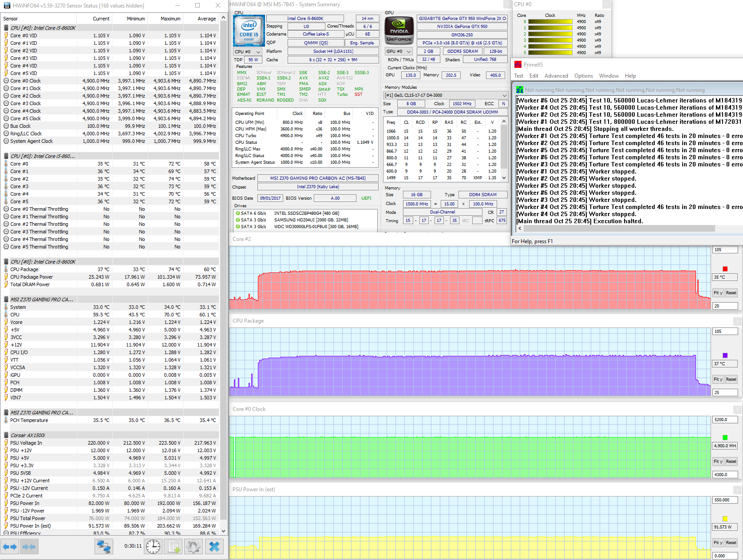
Task: Click the clock icon beside Core #0 Clock
Action: tap(6, 81)
